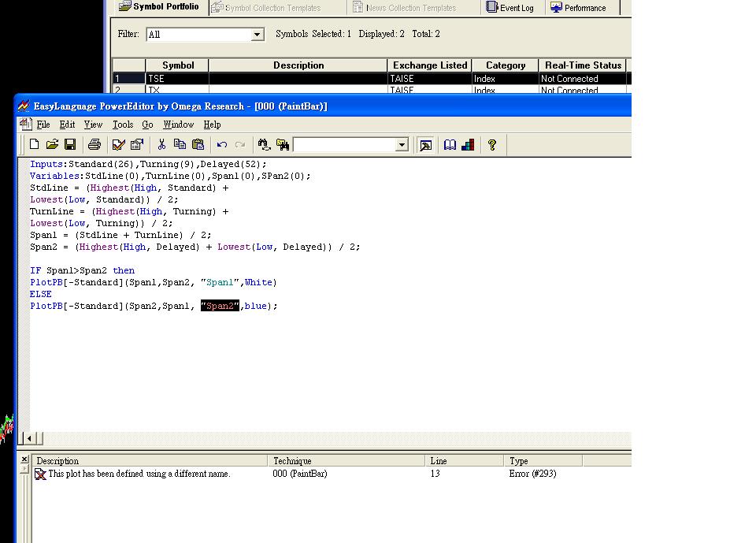Image resolution: width=756 pixels, height=543 pixels.
Task: Create a new document in PowerEditor toolbar
Action: click(34, 144)
